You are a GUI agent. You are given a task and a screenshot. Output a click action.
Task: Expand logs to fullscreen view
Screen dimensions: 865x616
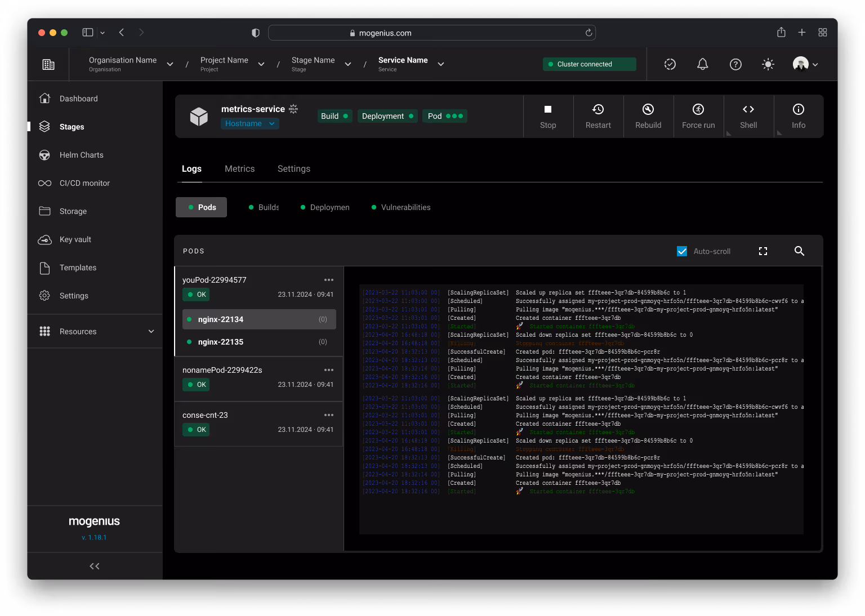point(763,251)
